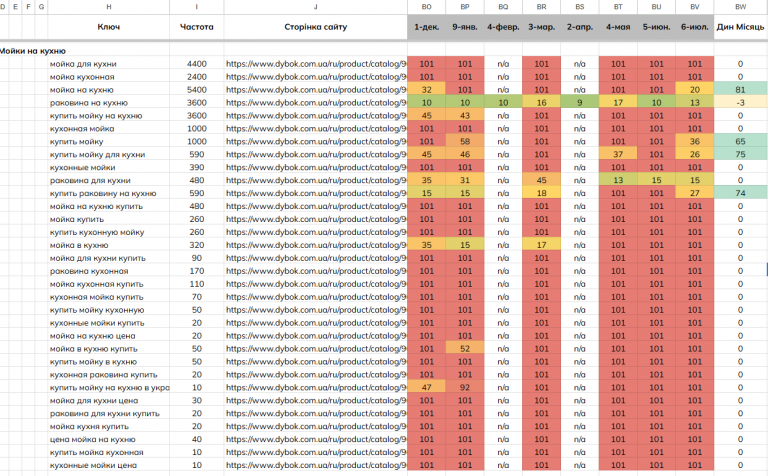Click position 37 in 4-мая column

pyautogui.click(x=618, y=154)
